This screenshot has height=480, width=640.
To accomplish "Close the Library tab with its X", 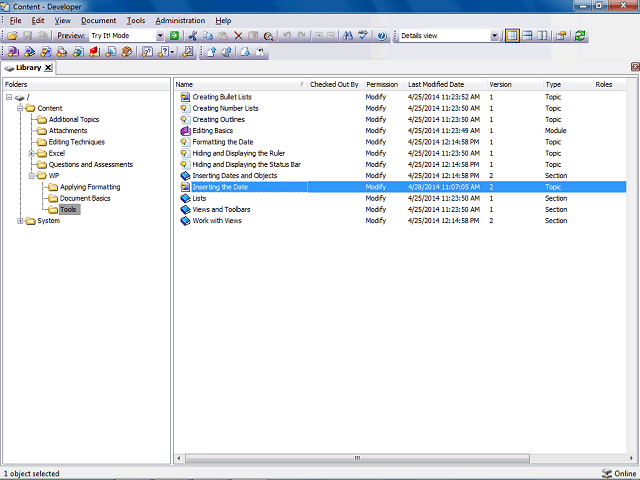I will [48, 68].
